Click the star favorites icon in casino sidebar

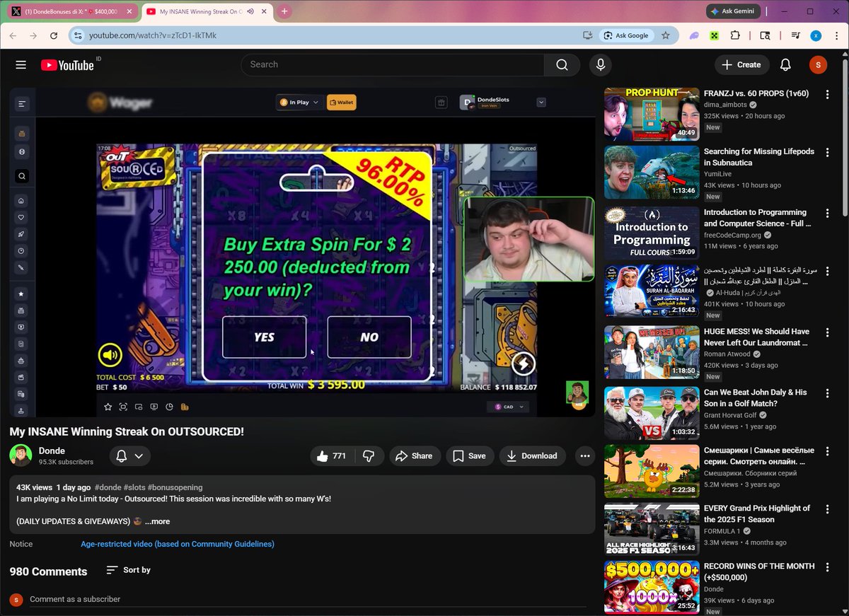pyautogui.click(x=22, y=294)
